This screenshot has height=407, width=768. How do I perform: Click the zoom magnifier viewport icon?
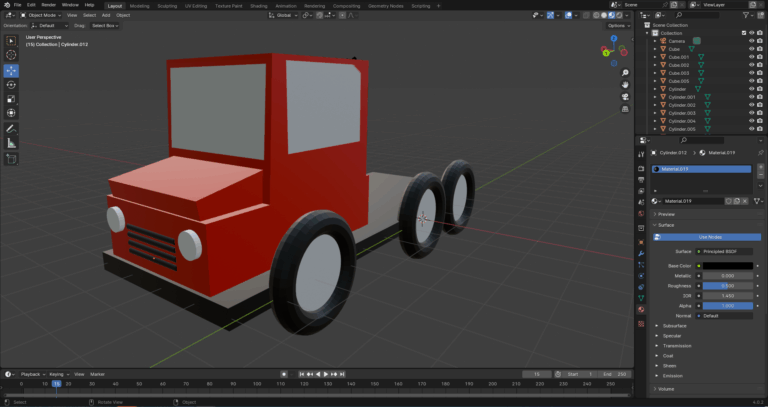click(625, 72)
